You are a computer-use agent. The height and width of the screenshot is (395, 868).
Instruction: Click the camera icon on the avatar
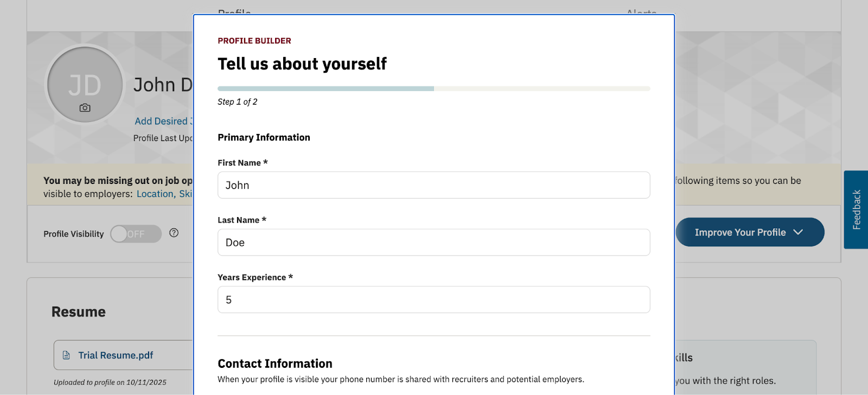point(85,108)
